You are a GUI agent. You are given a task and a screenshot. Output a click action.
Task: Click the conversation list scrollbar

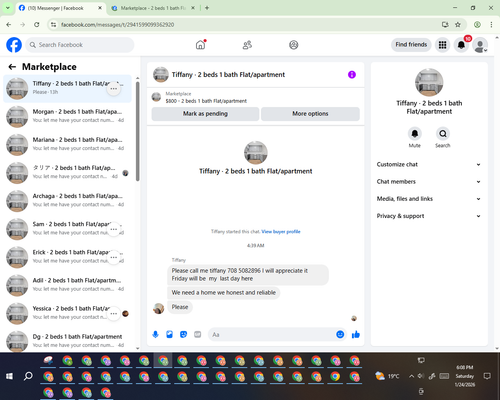(x=138, y=131)
